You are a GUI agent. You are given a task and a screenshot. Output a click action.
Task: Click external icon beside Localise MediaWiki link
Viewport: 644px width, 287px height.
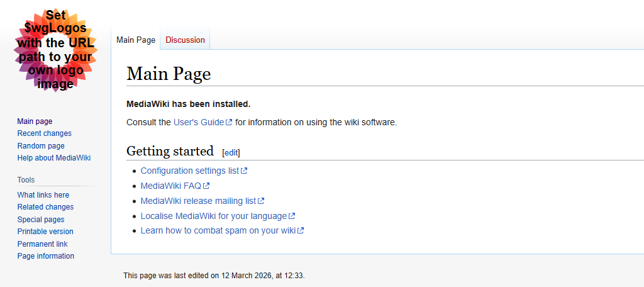point(292,216)
